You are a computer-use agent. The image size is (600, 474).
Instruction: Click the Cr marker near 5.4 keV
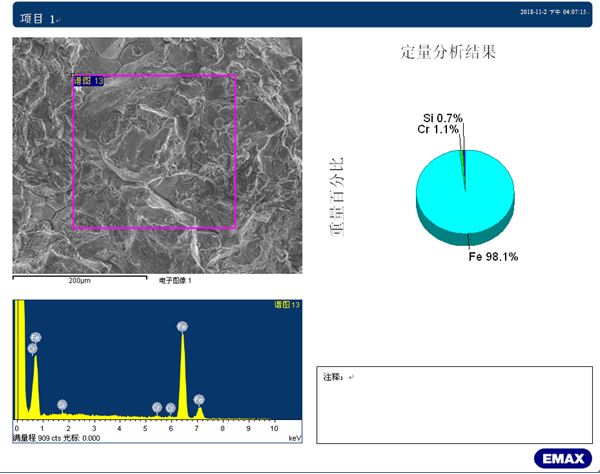pyautogui.click(x=157, y=407)
